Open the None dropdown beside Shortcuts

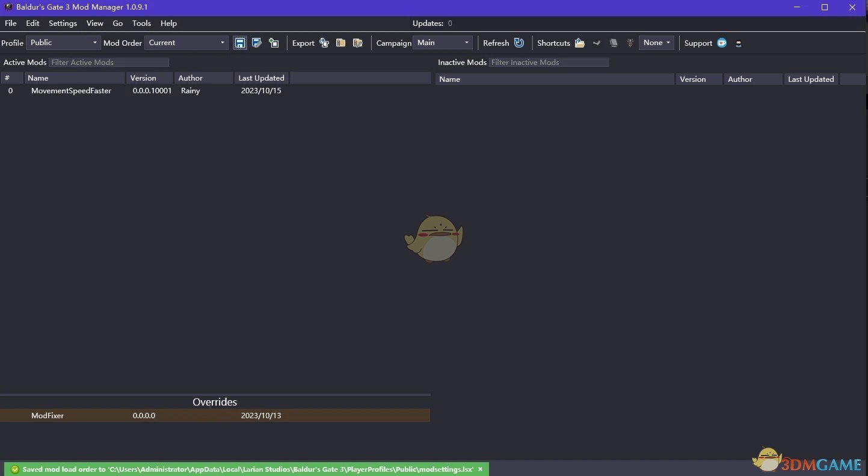pos(656,43)
